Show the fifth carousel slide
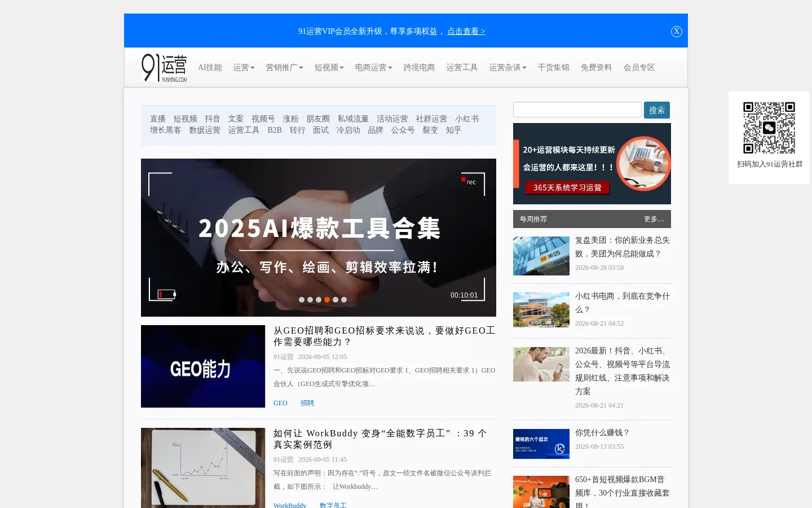 336,300
